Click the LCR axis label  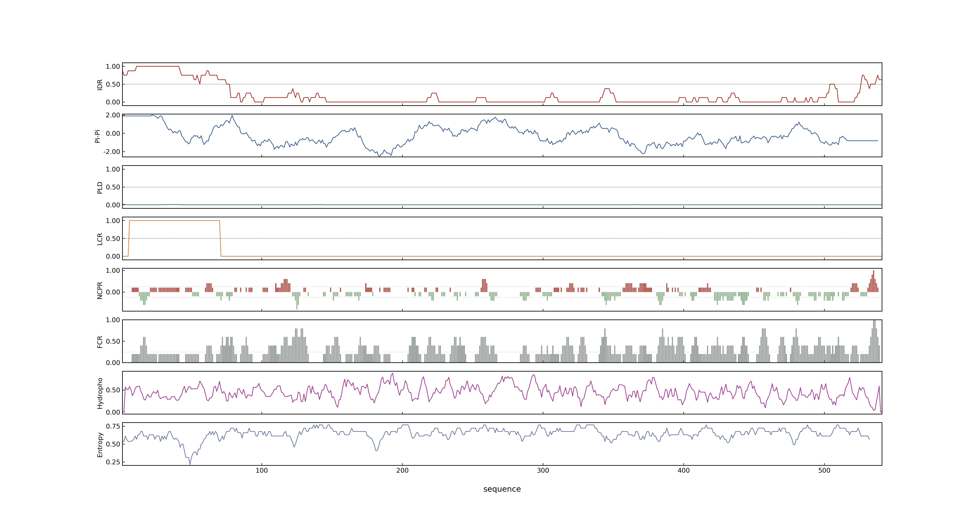click(100, 239)
